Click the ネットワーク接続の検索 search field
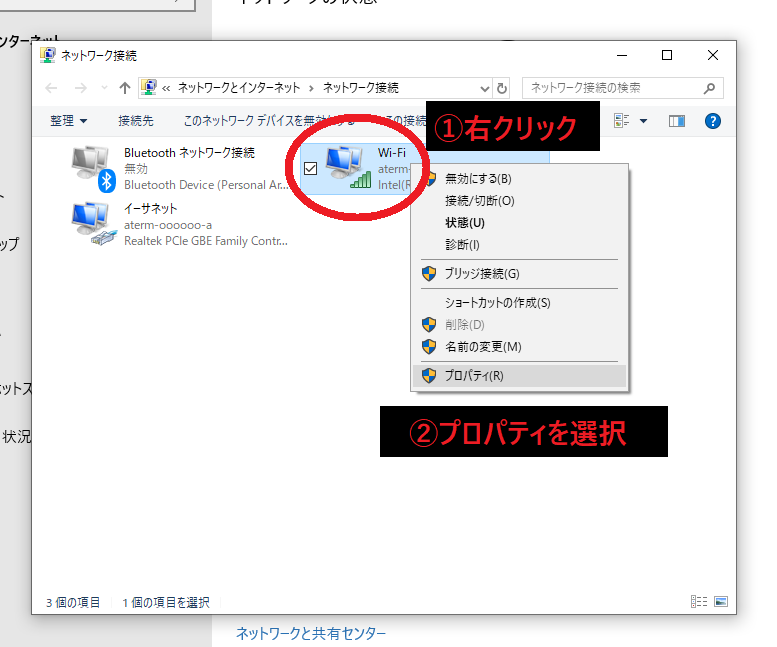 620,88
